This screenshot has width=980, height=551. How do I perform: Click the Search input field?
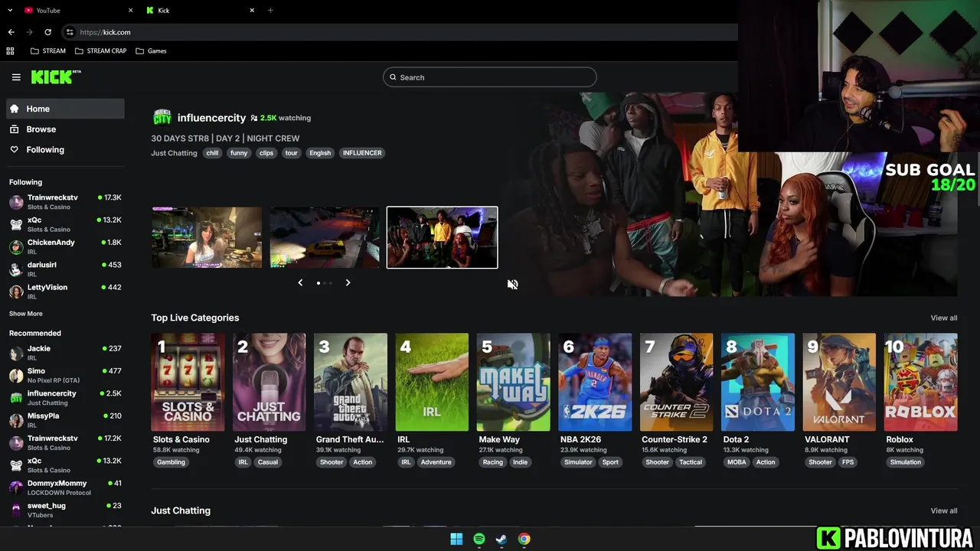click(x=490, y=77)
